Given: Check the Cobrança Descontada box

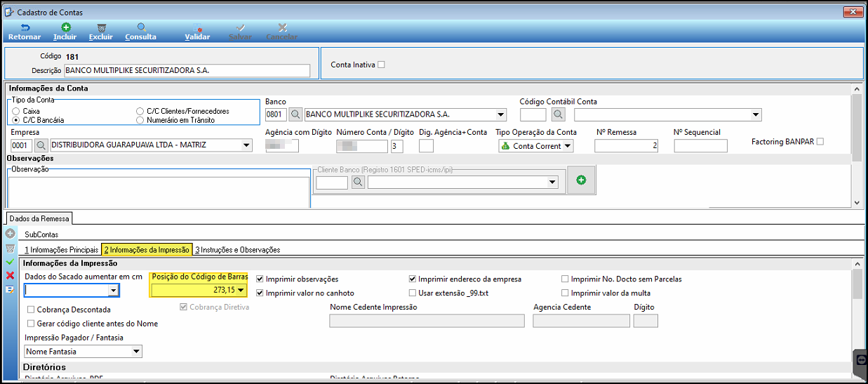Looking at the screenshot, I should [x=31, y=310].
